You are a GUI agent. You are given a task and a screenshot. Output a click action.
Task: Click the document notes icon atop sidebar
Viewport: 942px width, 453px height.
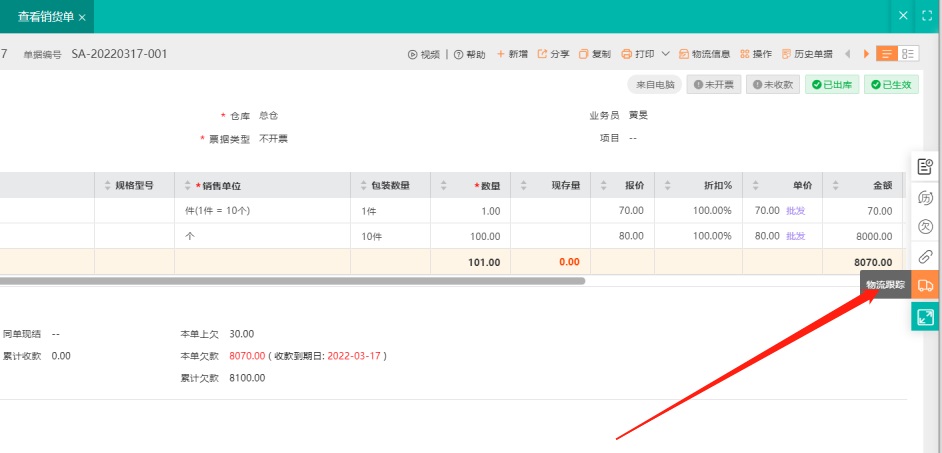pyautogui.click(x=925, y=166)
